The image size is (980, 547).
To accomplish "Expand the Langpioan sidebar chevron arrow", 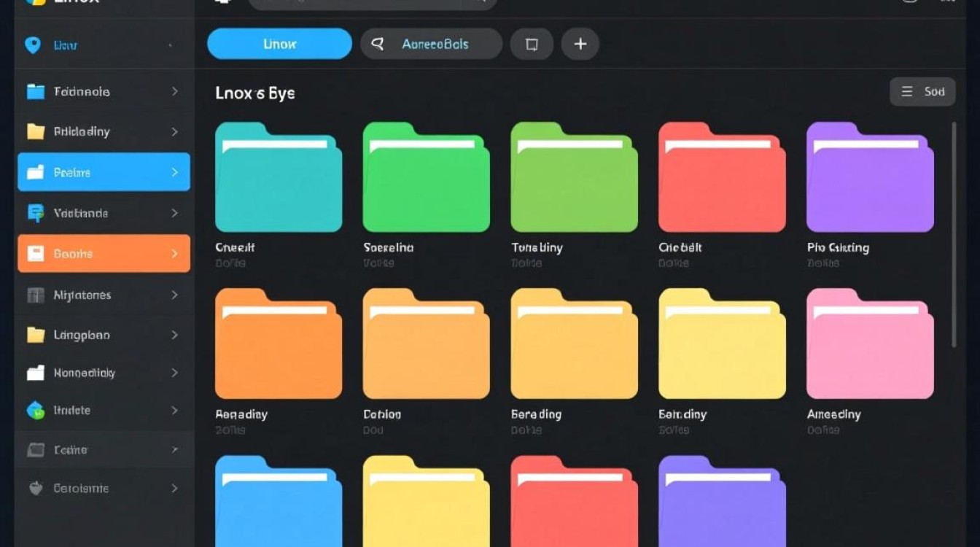I will point(174,335).
